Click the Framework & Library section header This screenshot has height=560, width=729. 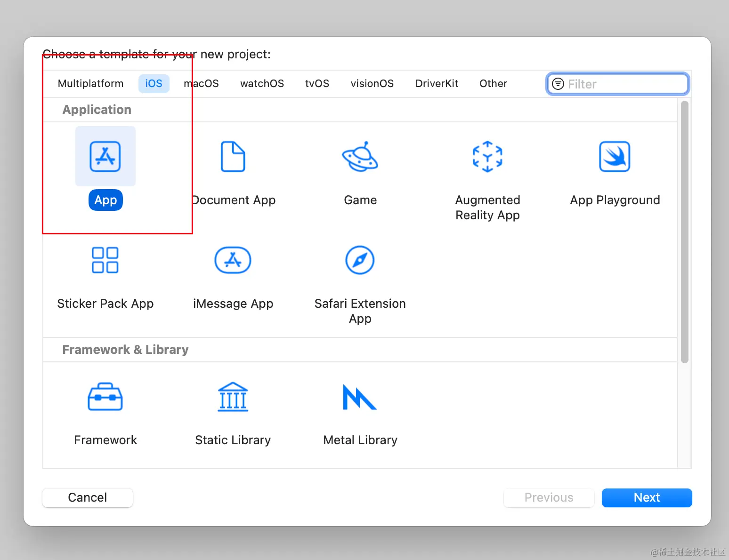[125, 350]
